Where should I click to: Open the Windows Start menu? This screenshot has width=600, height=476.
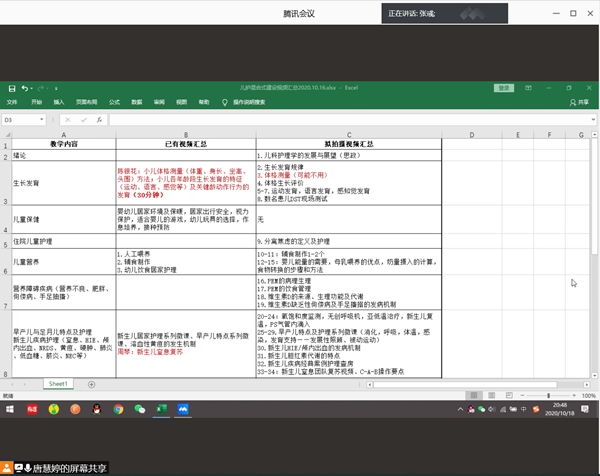11,408
